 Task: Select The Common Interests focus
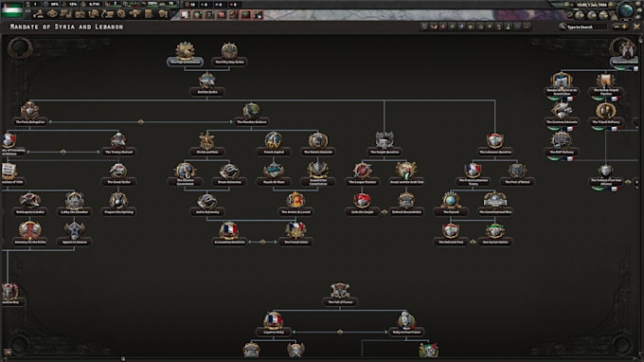pyautogui.click(x=562, y=114)
